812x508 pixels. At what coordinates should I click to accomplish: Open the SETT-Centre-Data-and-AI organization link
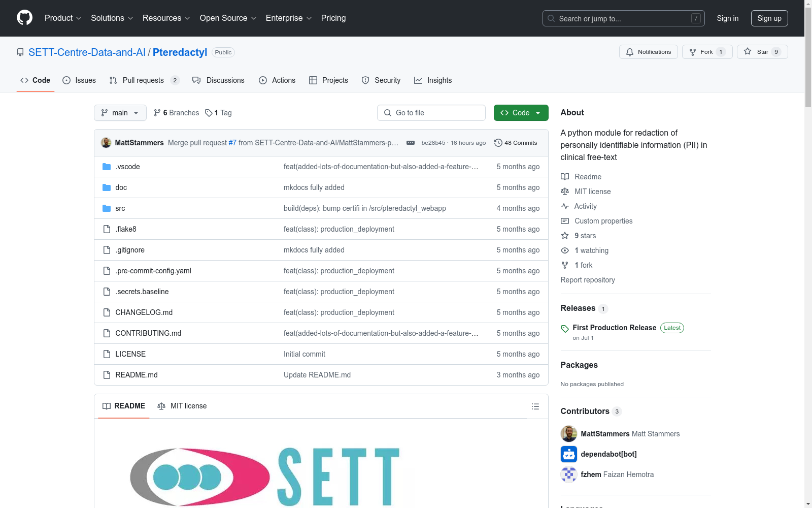(x=87, y=52)
